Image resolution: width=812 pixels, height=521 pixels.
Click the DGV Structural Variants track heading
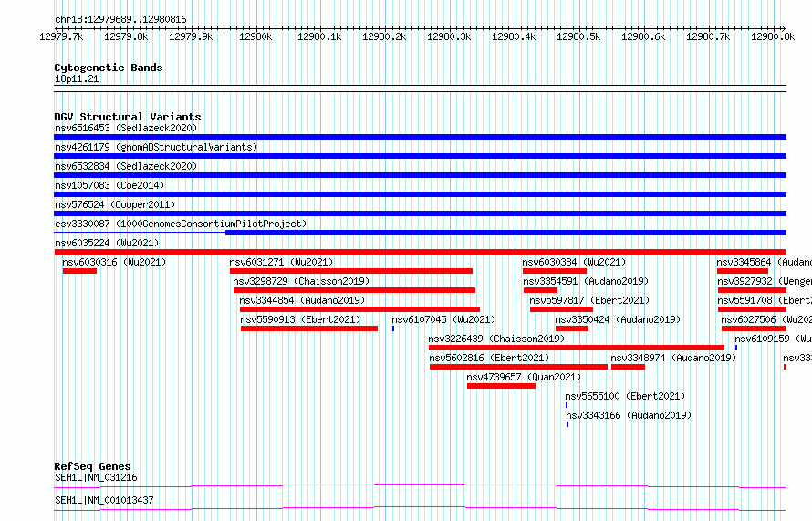[128, 117]
